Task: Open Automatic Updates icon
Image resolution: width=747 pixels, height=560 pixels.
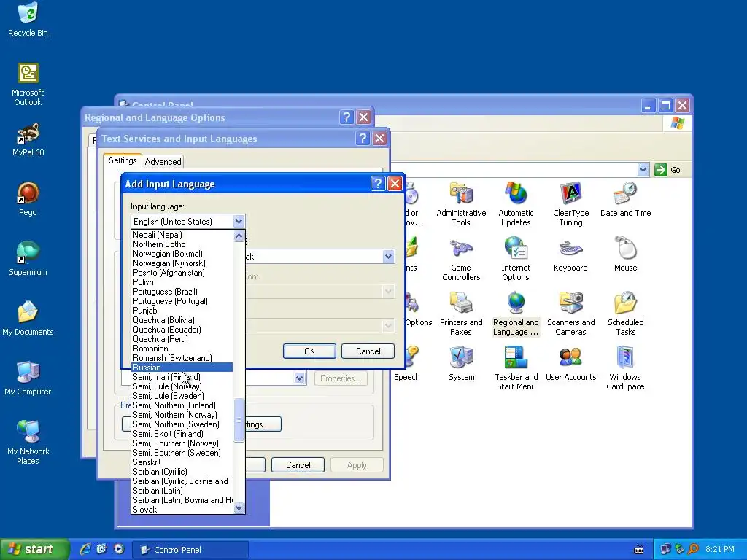Action: 516,204
